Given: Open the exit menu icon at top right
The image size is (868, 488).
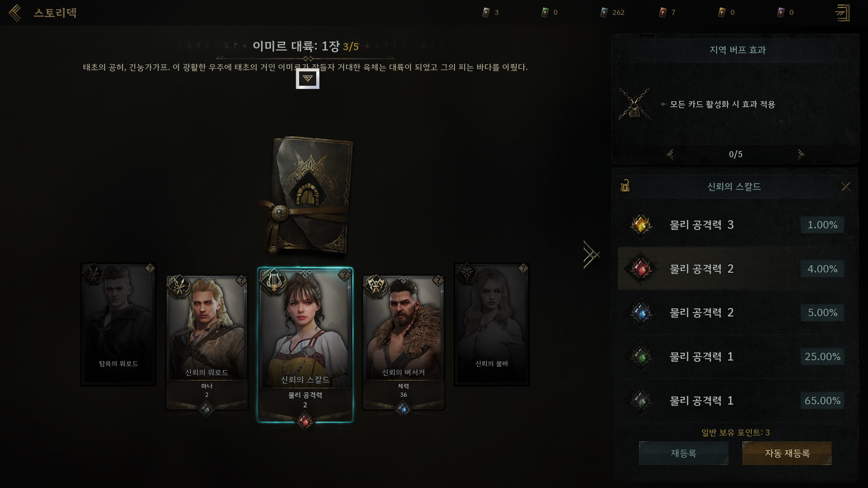Looking at the screenshot, I should [843, 13].
